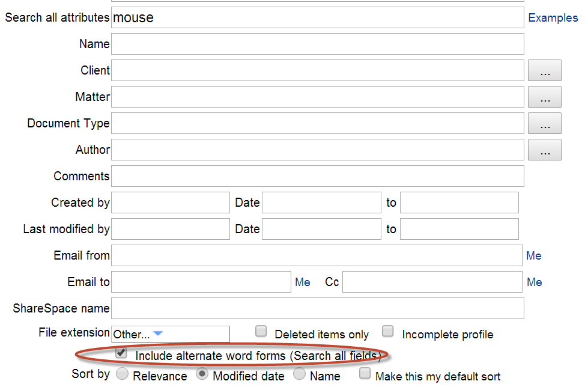Enable the Deleted items only checkbox

coord(261,331)
